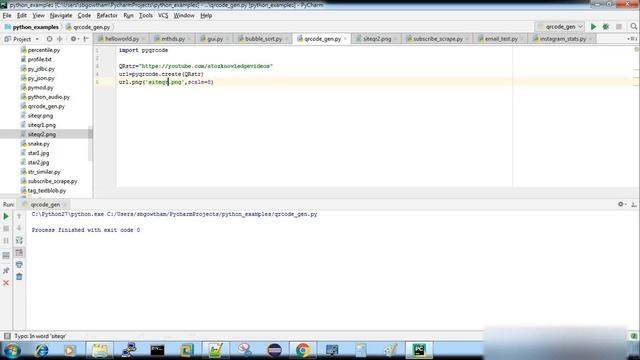Switch to bubble_sort.py tab

(x=263, y=39)
